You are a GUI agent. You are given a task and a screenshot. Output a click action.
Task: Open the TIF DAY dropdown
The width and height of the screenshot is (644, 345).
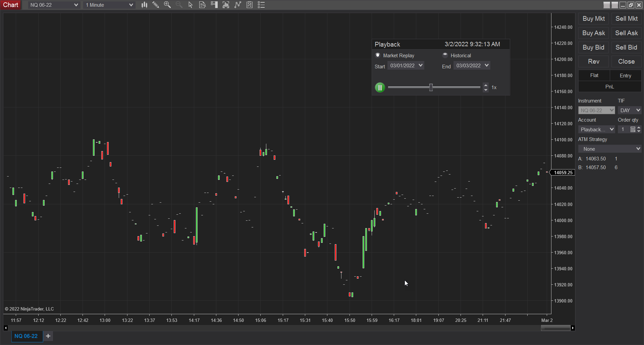630,110
